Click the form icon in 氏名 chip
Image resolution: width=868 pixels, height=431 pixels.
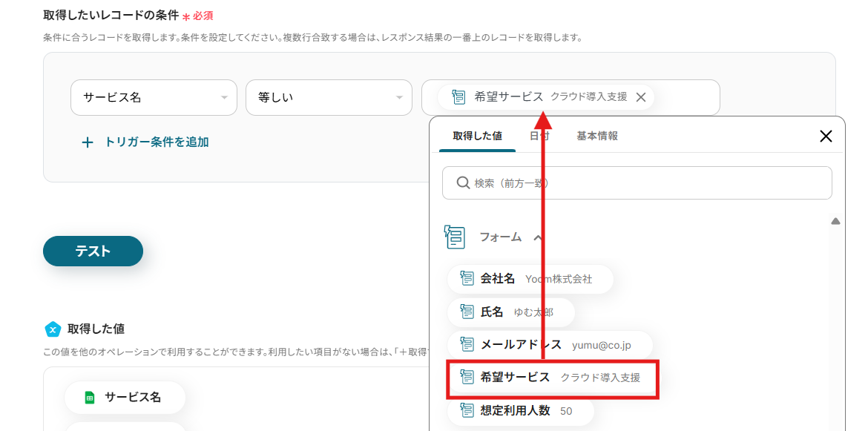point(467,312)
